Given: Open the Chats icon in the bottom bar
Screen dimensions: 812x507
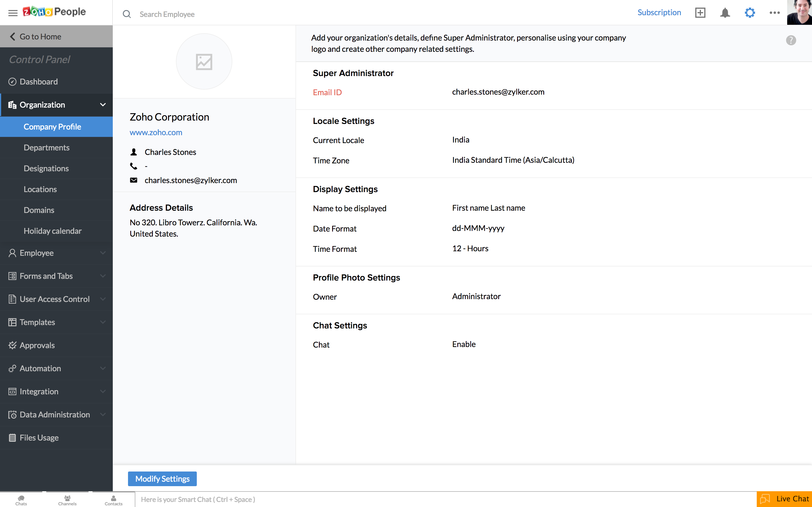Looking at the screenshot, I should pyautogui.click(x=21, y=500).
